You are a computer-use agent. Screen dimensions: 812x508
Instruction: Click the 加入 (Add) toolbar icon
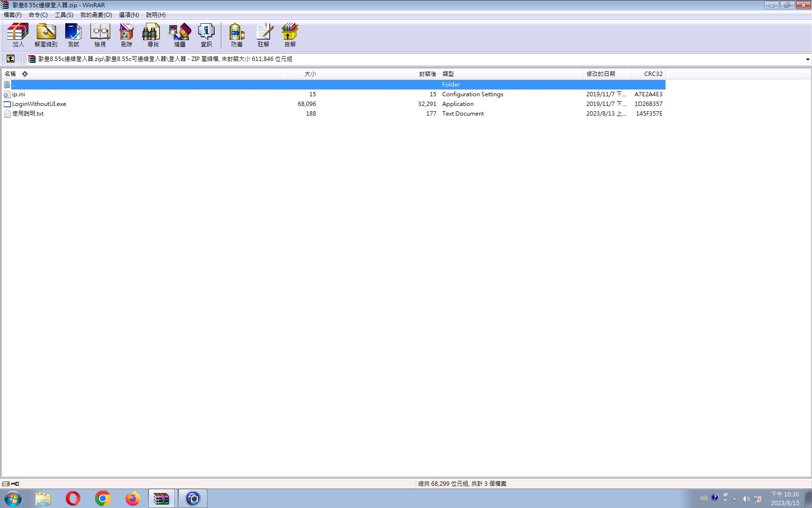18,35
